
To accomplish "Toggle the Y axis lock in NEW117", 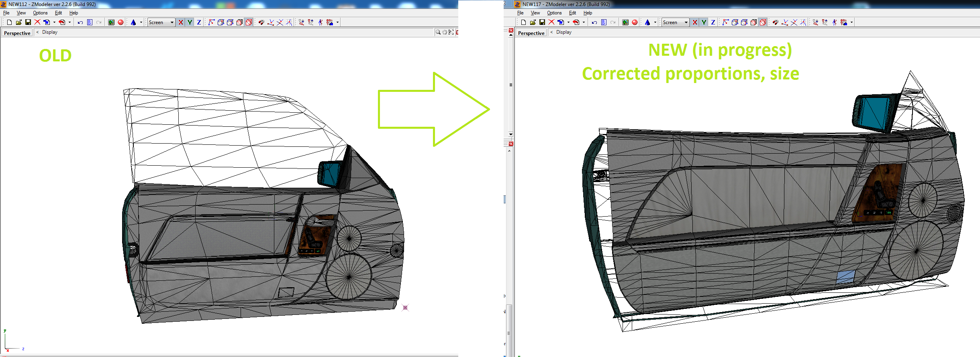I will [704, 22].
